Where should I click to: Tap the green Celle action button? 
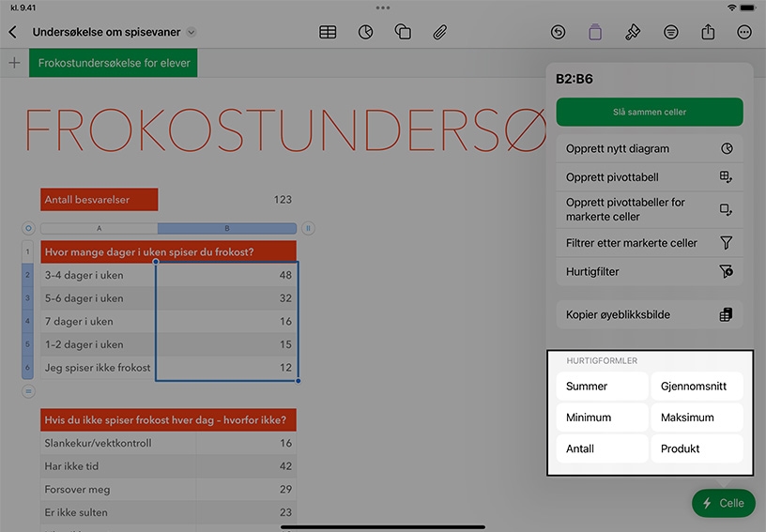tap(724, 503)
